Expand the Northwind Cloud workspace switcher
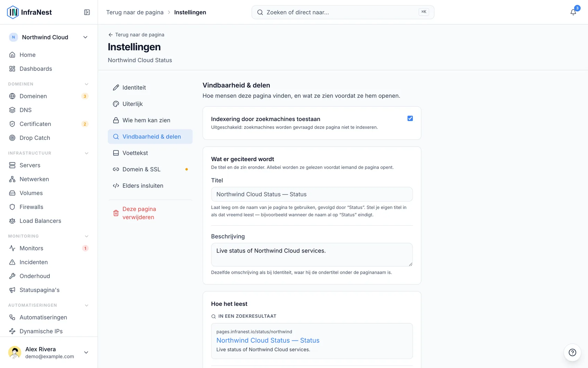 click(48, 37)
